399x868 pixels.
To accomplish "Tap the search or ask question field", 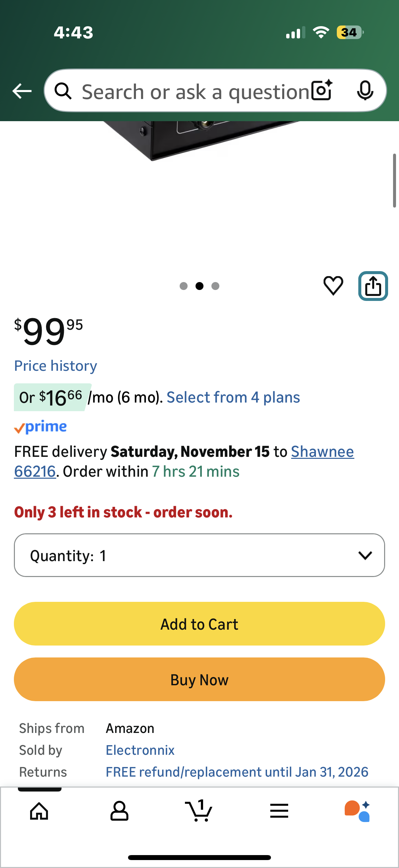I will [x=195, y=92].
